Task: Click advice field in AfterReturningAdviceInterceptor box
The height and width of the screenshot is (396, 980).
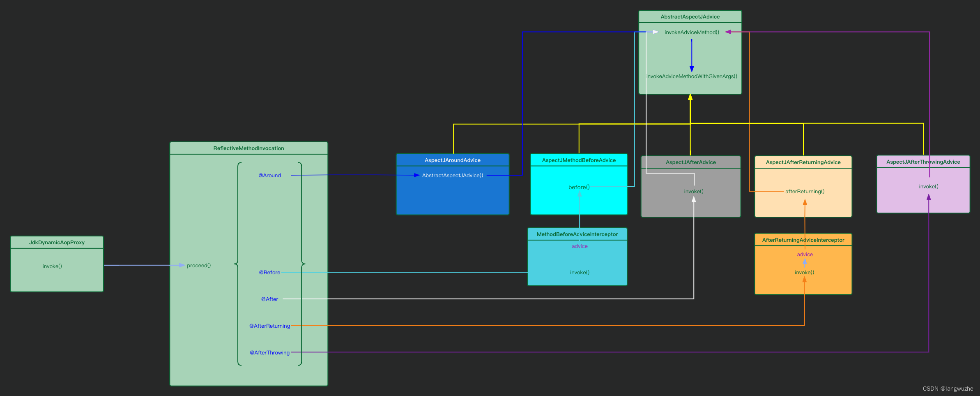Action: (805, 254)
